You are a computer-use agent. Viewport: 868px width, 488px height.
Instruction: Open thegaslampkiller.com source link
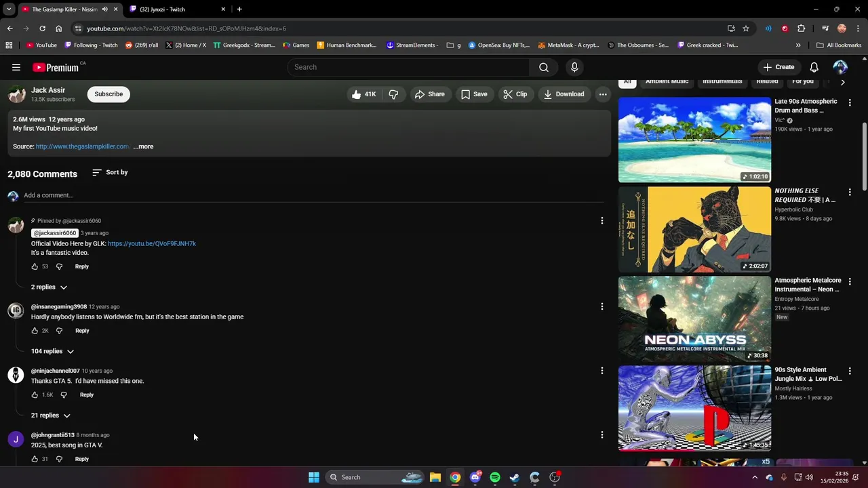coord(82,146)
